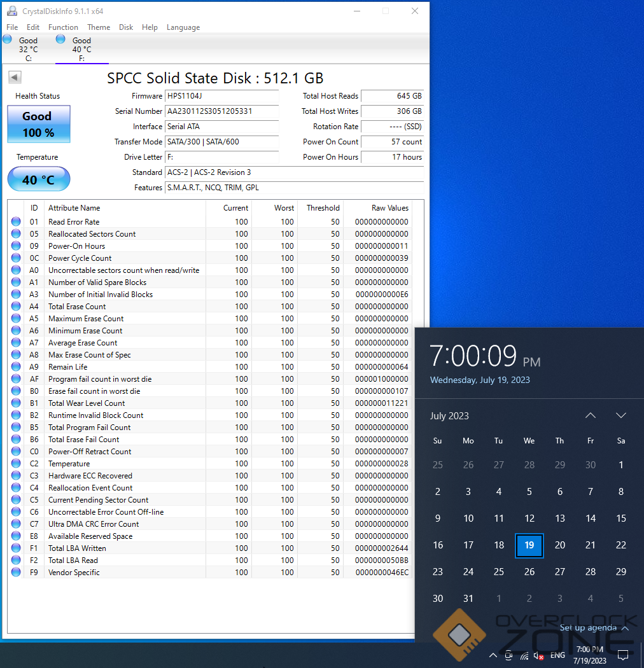
Task: Click the F: drive status orb
Action: point(61,39)
